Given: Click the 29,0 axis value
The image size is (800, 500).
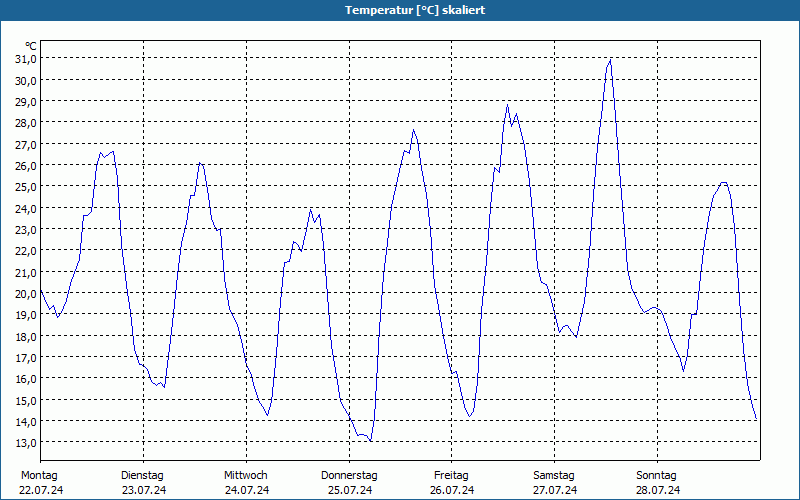Looking at the screenshot, I should (26, 102).
